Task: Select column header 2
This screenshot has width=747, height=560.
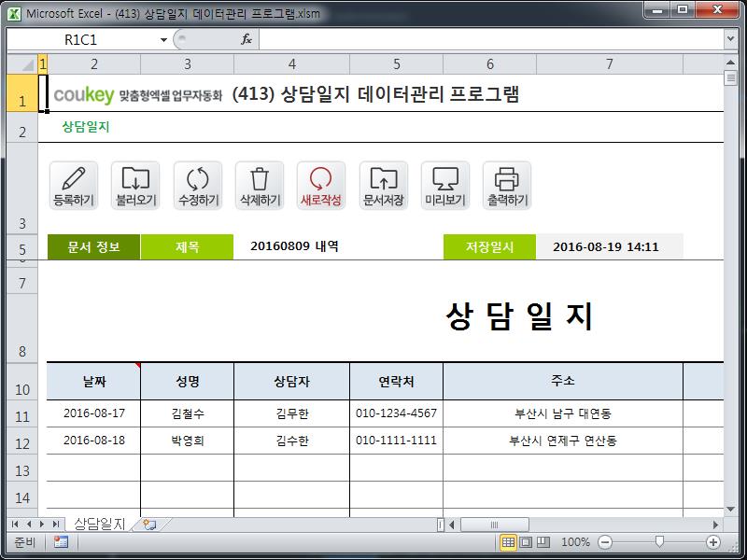Action: click(x=94, y=64)
